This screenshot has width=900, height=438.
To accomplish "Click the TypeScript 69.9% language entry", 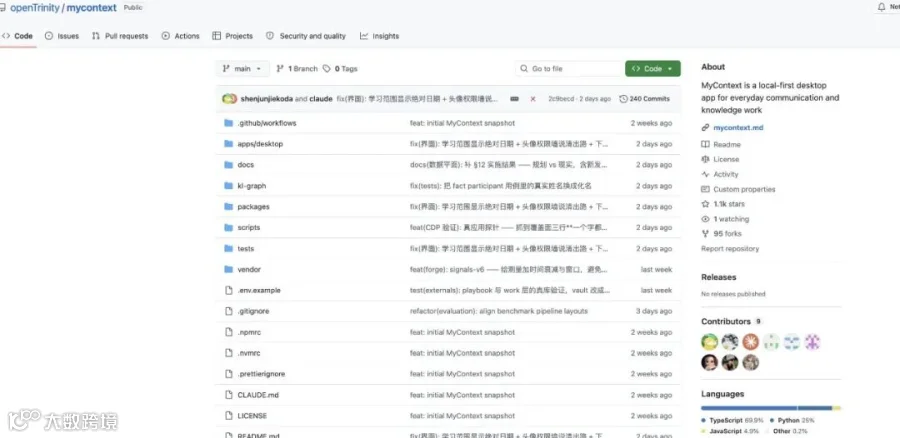I will click(x=733, y=421).
